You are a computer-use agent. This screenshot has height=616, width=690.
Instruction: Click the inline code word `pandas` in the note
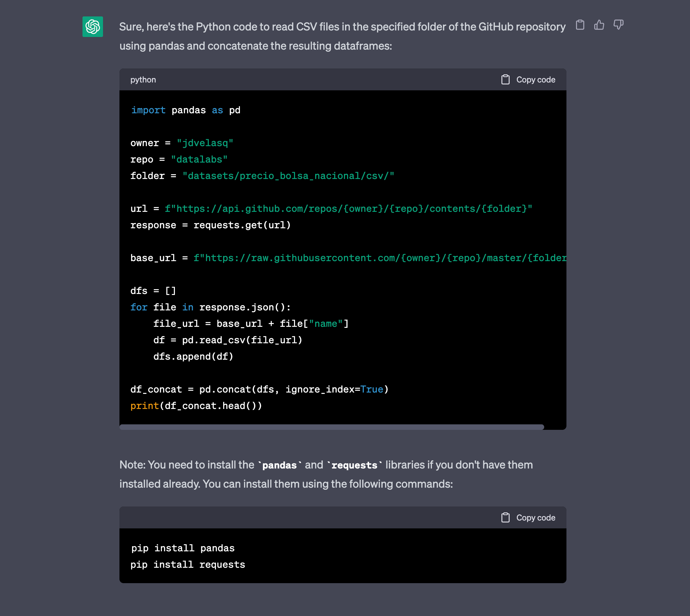coord(280,465)
